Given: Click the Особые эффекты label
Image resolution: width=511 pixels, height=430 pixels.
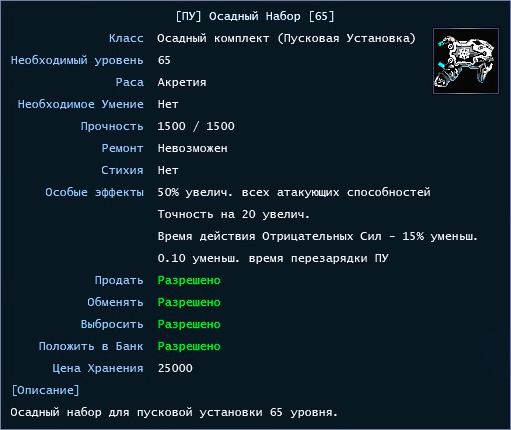Looking at the screenshot, I should click(x=95, y=192).
